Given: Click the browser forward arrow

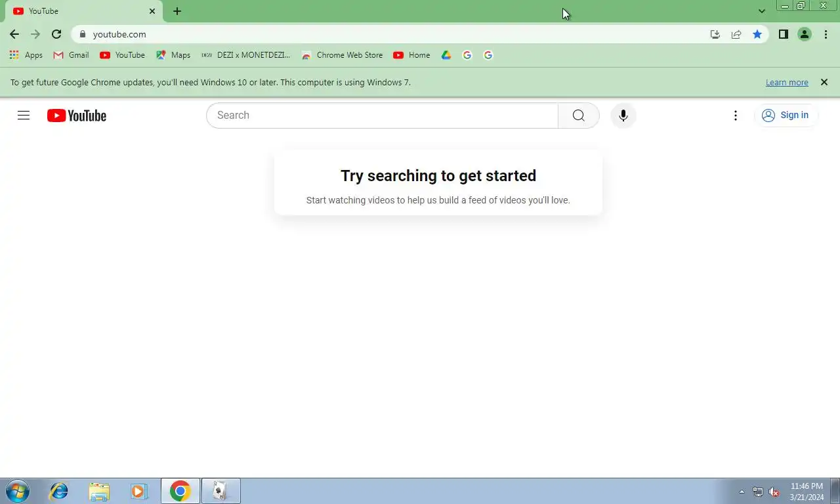Looking at the screenshot, I should click(x=35, y=34).
